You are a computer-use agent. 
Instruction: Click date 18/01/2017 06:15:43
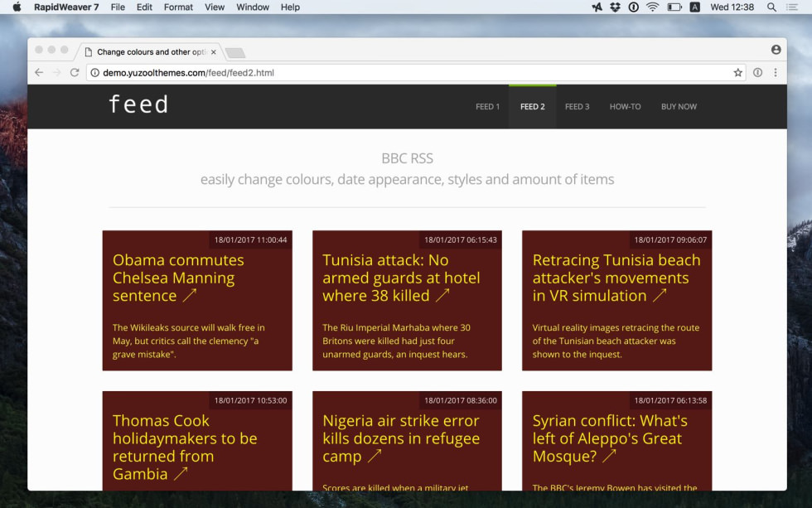click(461, 239)
